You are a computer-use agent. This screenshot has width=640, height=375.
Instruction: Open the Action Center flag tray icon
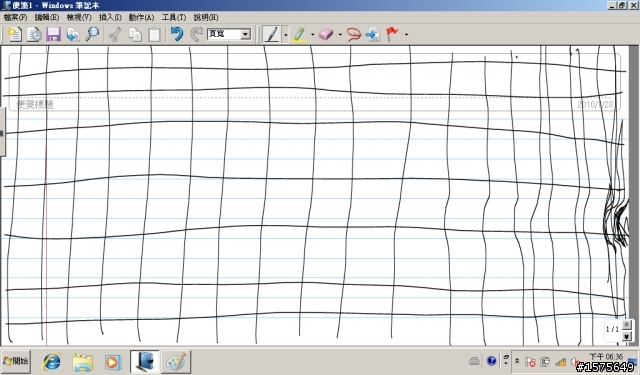coord(530,362)
